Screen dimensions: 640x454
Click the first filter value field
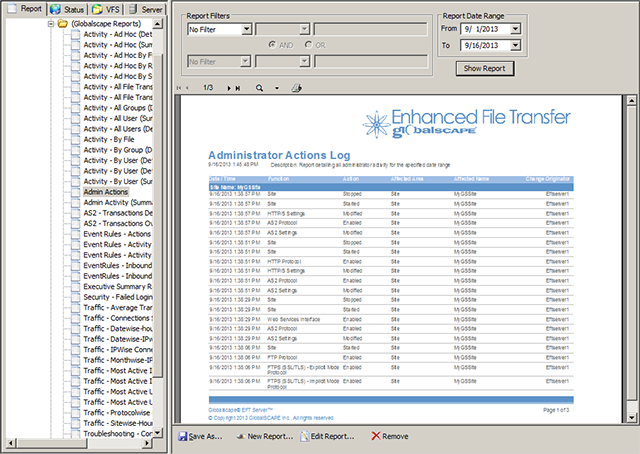click(x=371, y=29)
